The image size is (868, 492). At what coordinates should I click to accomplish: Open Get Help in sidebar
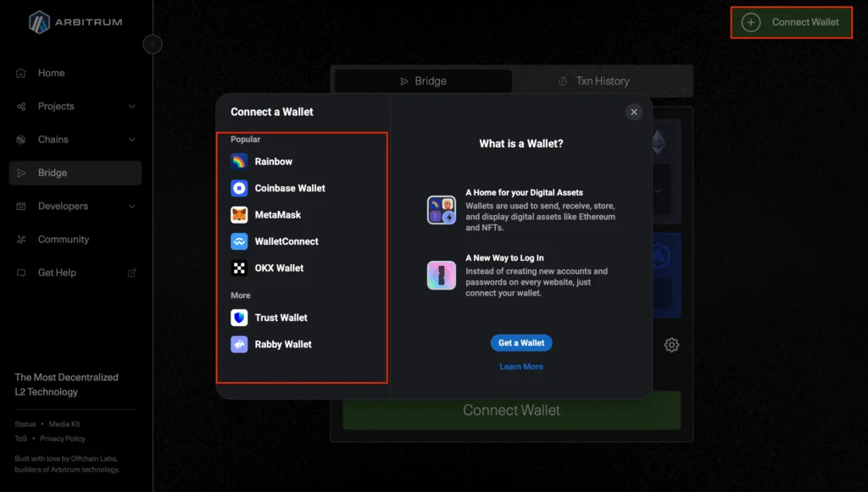tap(75, 273)
